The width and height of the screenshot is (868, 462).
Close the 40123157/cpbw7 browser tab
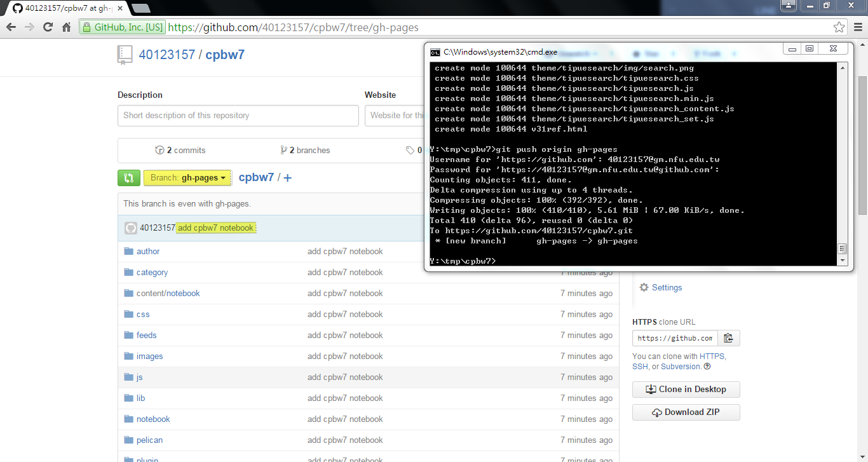pos(120,8)
